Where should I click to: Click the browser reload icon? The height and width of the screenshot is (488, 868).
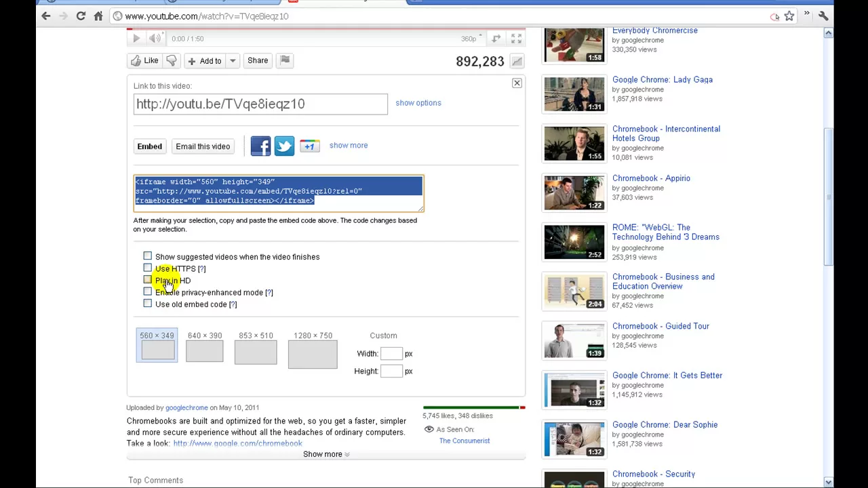[x=81, y=16]
